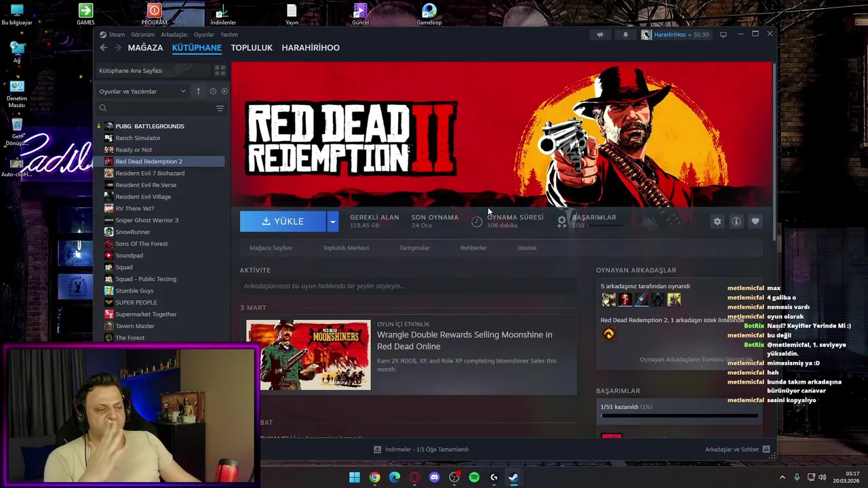Open Mağaza Sayfası link
This screenshot has width=868, height=488.
point(271,248)
